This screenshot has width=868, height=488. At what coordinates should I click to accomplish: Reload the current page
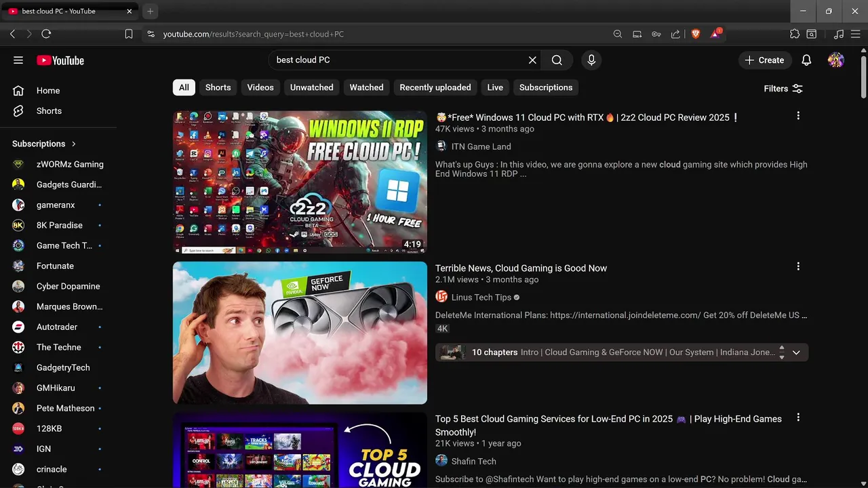(46, 34)
